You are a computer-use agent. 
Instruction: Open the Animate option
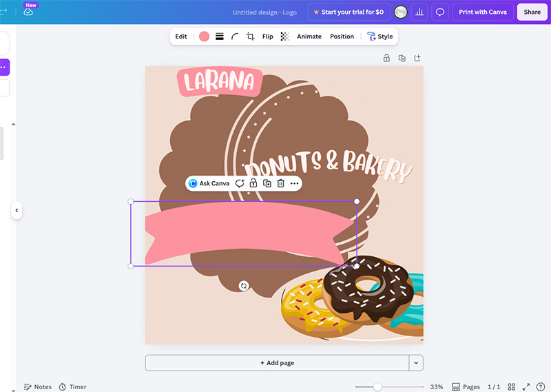[x=309, y=37]
